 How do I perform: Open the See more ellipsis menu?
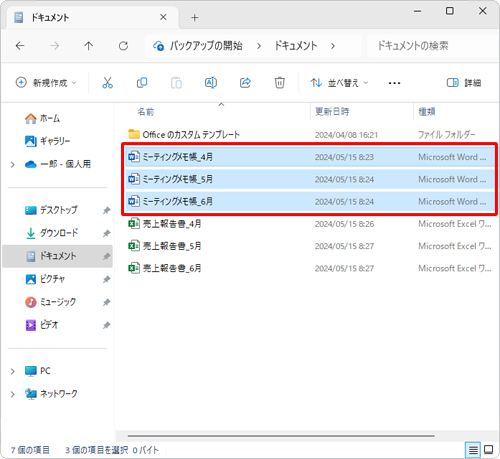click(x=394, y=83)
